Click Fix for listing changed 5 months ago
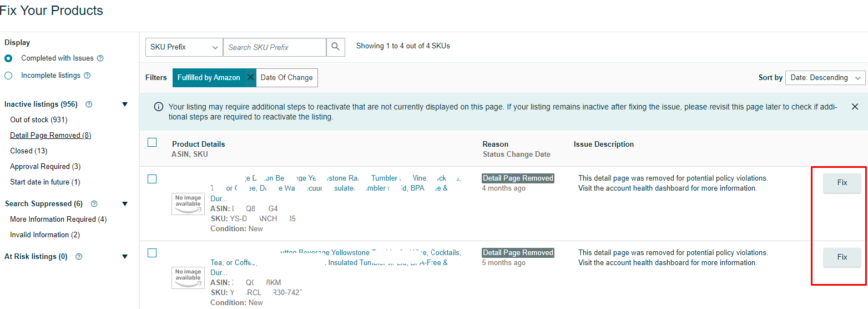Viewport: 868px width, 309px height. (x=842, y=257)
